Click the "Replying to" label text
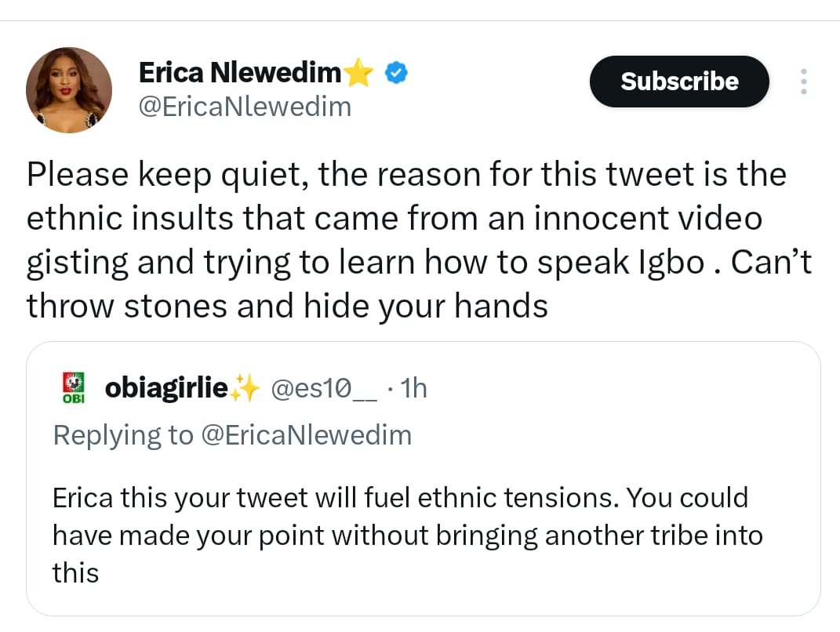The image size is (840, 632). (122, 435)
